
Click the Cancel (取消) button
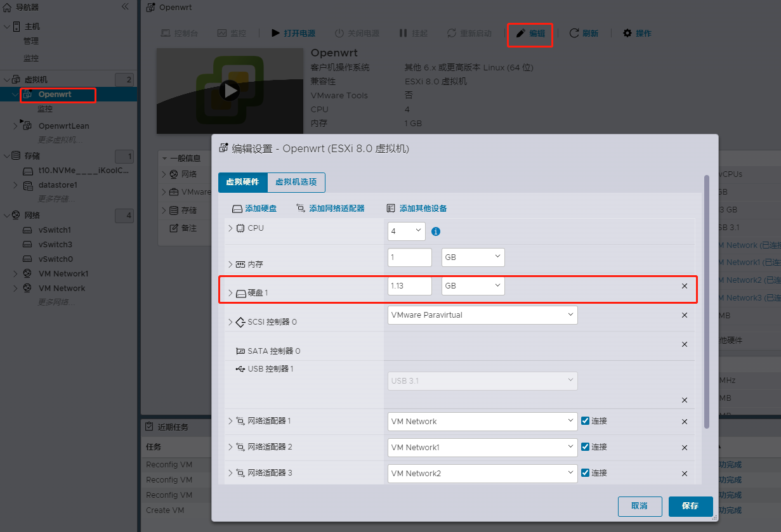click(x=640, y=506)
